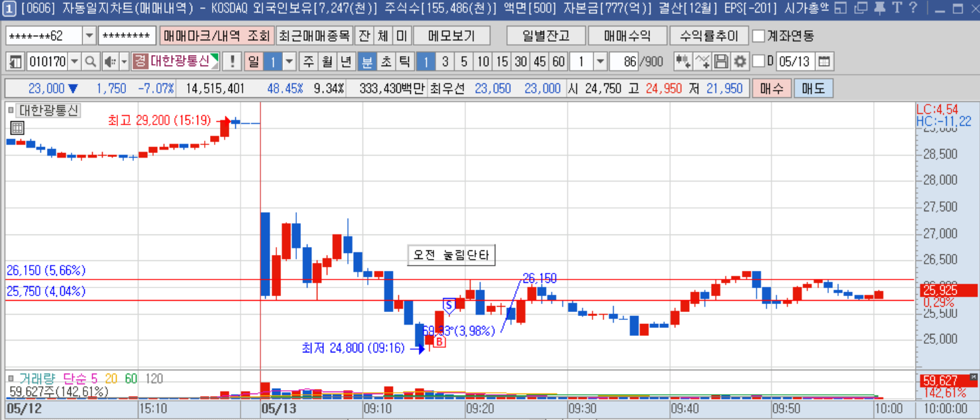Click the X on volume price tag
The width and height of the screenshot is (980, 420).
(973, 377)
